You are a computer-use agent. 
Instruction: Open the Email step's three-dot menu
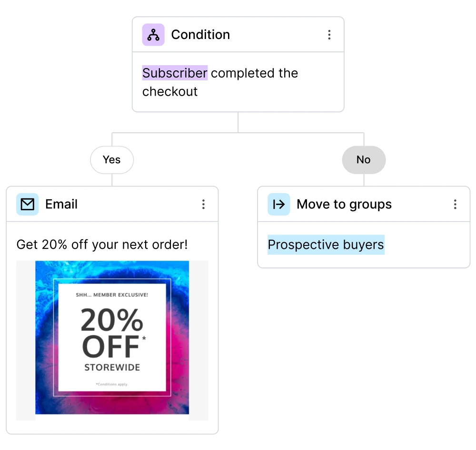coord(203,204)
